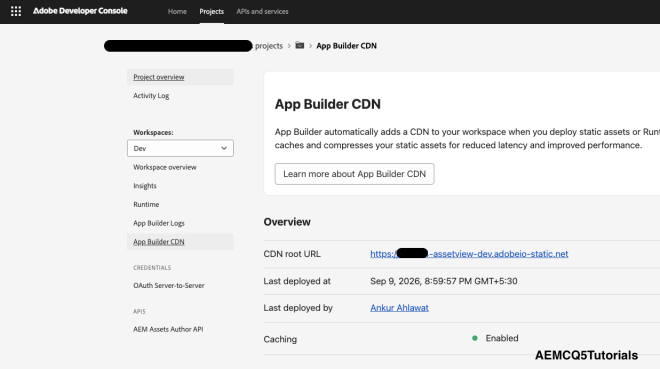This screenshot has width=660, height=369.
Task: Click Learn more about App Builder CDN
Action: point(354,174)
